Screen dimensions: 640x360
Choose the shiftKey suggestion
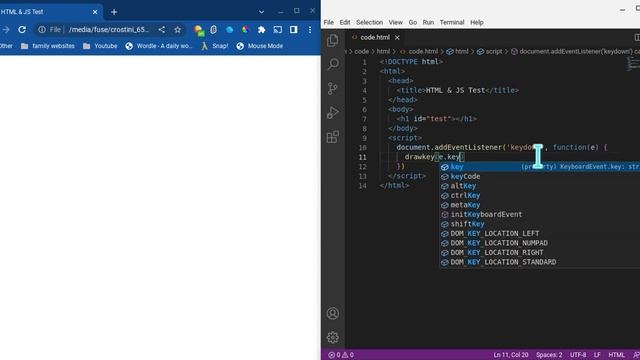click(x=540, y=224)
